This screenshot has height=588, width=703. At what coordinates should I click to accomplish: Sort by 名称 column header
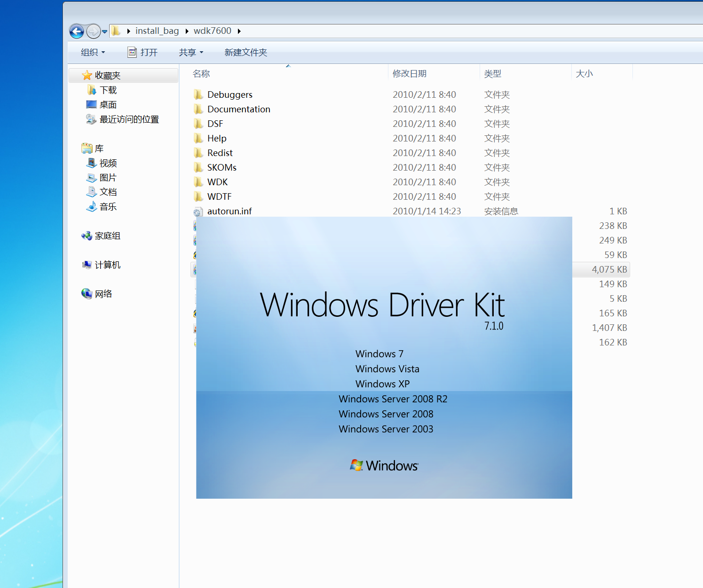pos(201,74)
